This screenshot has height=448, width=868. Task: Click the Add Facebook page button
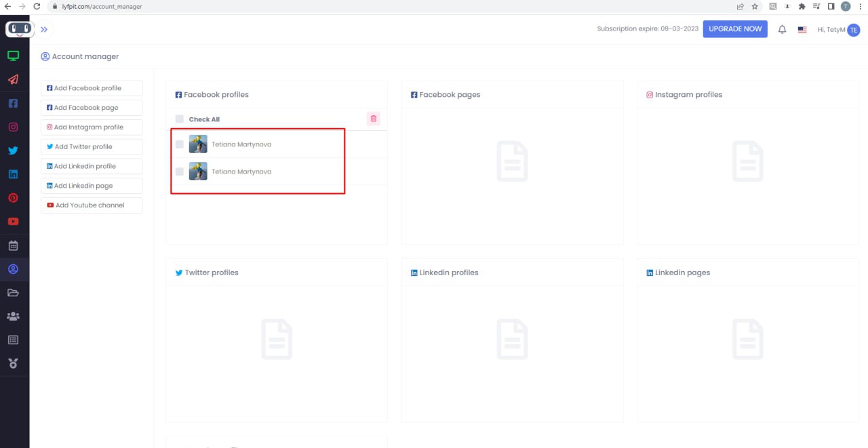92,108
